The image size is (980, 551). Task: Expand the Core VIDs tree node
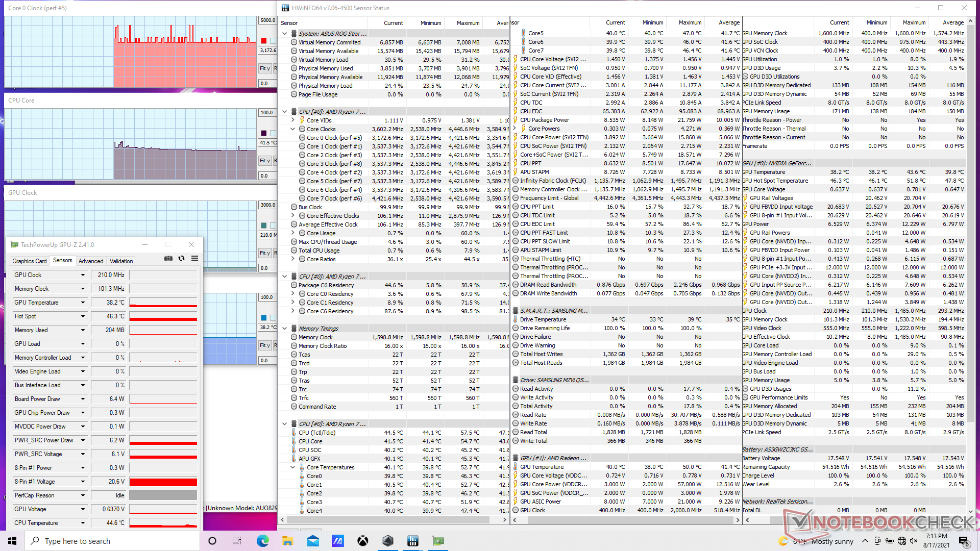[293, 120]
